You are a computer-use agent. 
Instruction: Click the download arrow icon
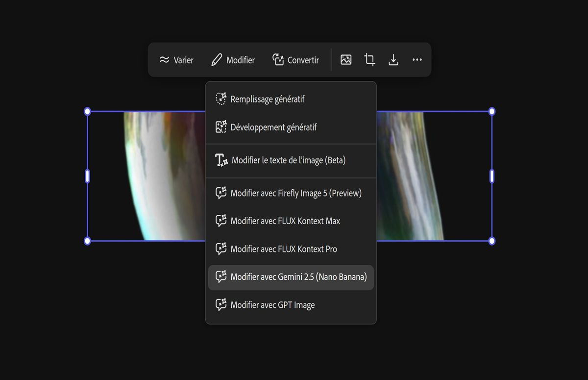click(393, 60)
